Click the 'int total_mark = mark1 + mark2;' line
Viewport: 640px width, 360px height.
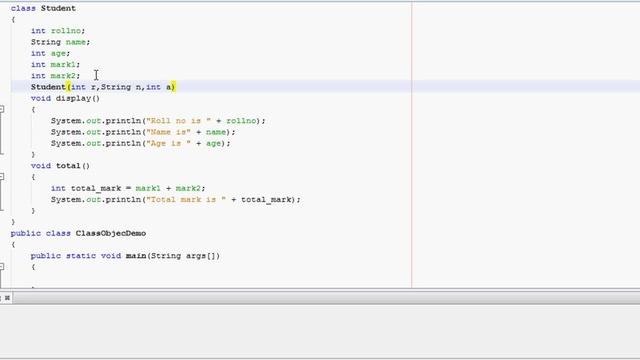(128, 188)
